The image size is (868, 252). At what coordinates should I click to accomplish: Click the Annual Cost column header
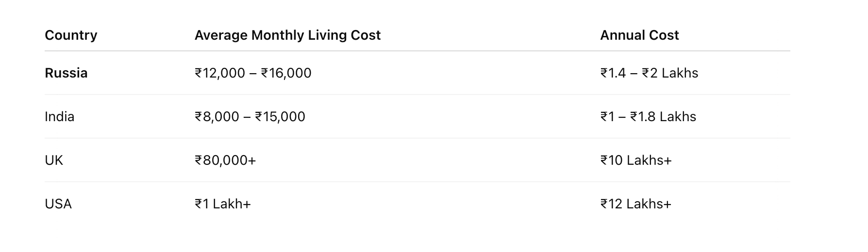pos(639,35)
